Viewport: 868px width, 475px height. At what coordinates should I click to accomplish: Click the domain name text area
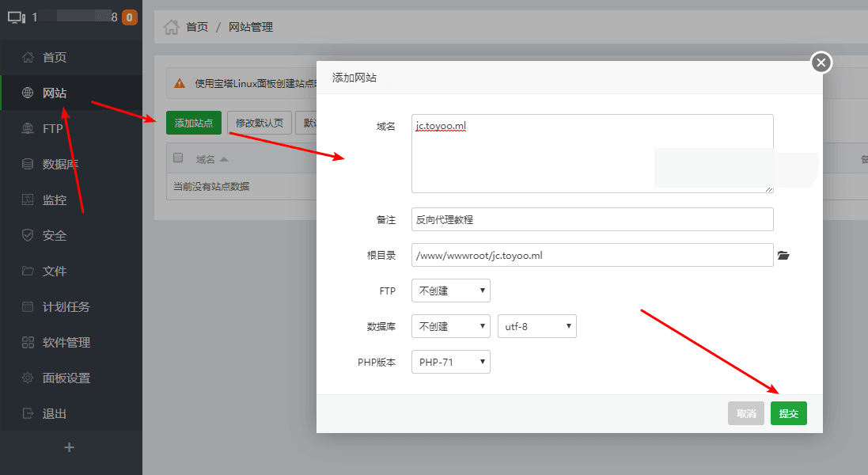[592, 154]
